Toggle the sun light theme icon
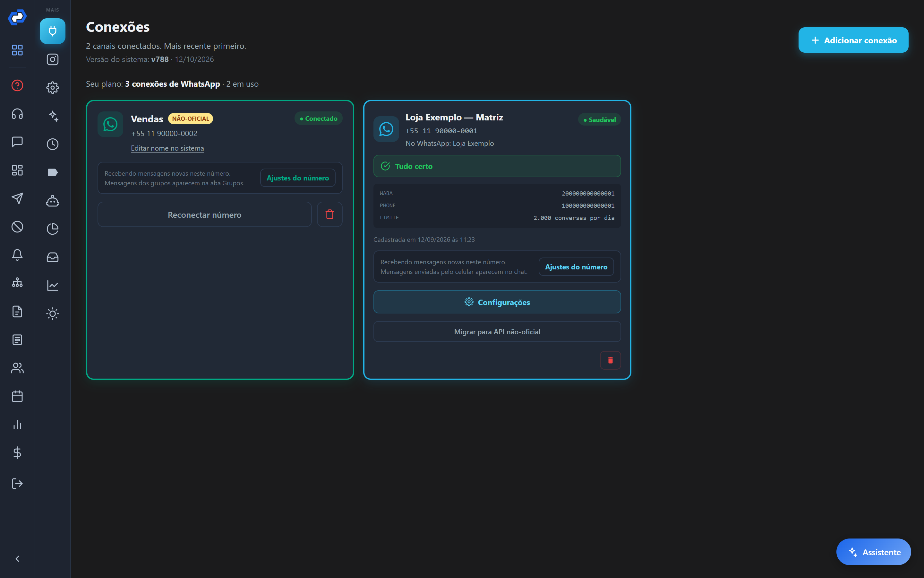This screenshot has height=578, width=924. pos(52,314)
